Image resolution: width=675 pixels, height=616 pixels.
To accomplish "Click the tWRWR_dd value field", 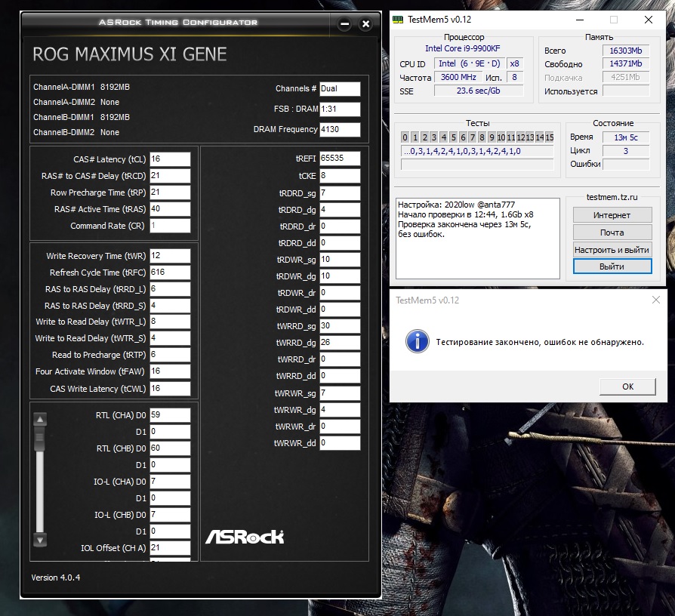I will [x=340, y=443].
